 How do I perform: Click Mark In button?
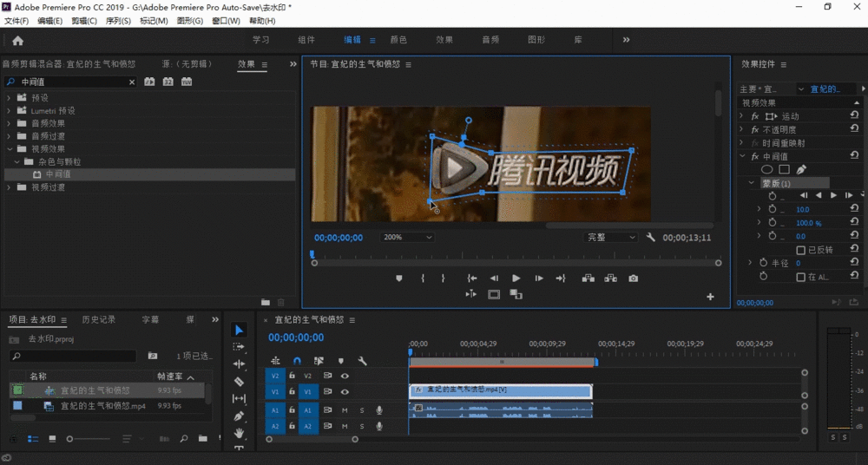tap(423, 278)
